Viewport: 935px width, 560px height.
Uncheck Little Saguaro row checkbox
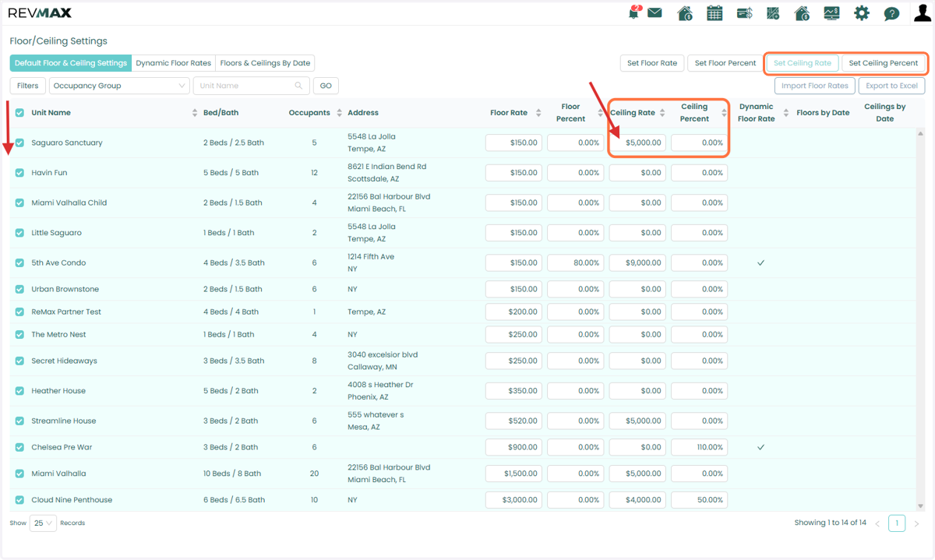19,233
